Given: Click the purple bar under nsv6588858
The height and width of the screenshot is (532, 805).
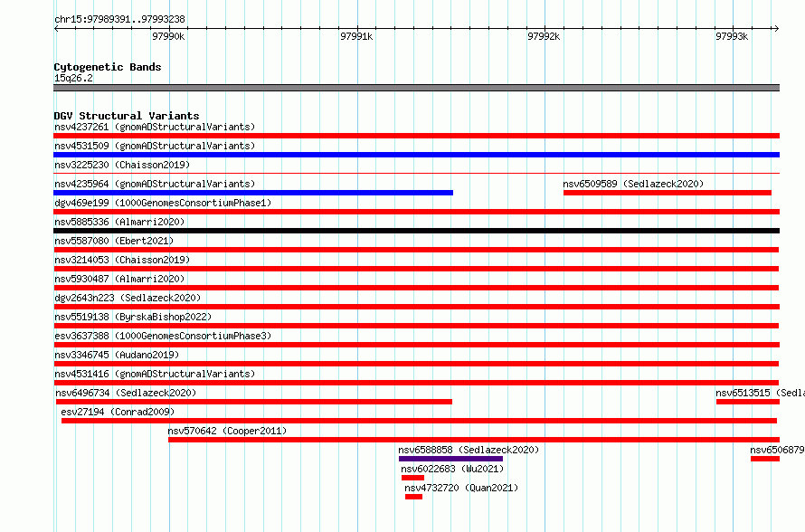Looking at the screenshot, I should pos(450,459).
